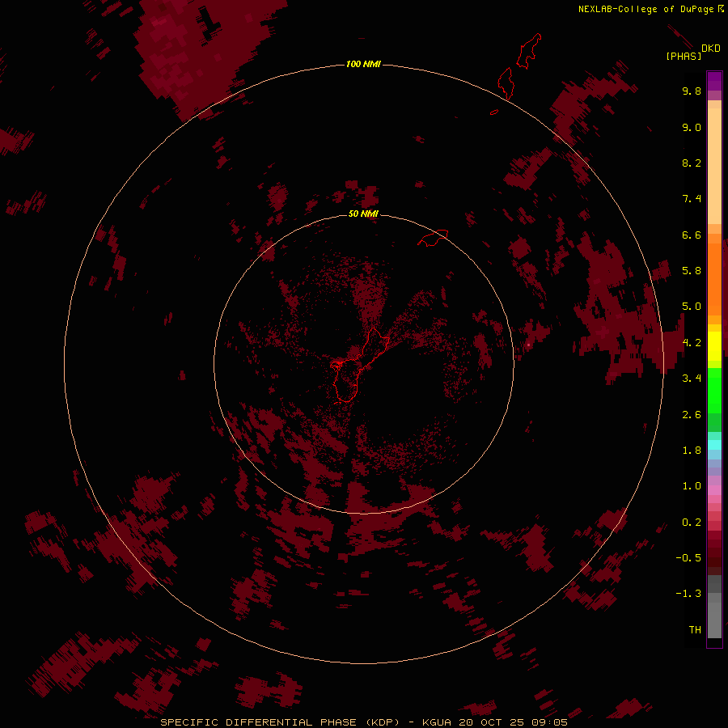728x728 pixels.
Task: Click the small island outline on the 50 NMI ring
Action: [433, 237]
